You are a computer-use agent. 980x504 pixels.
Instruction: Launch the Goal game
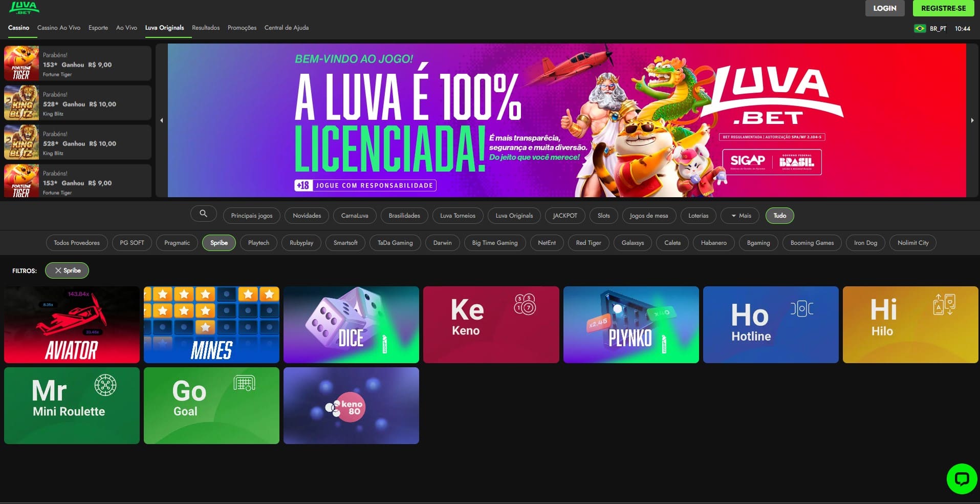(x=211, y=406)
